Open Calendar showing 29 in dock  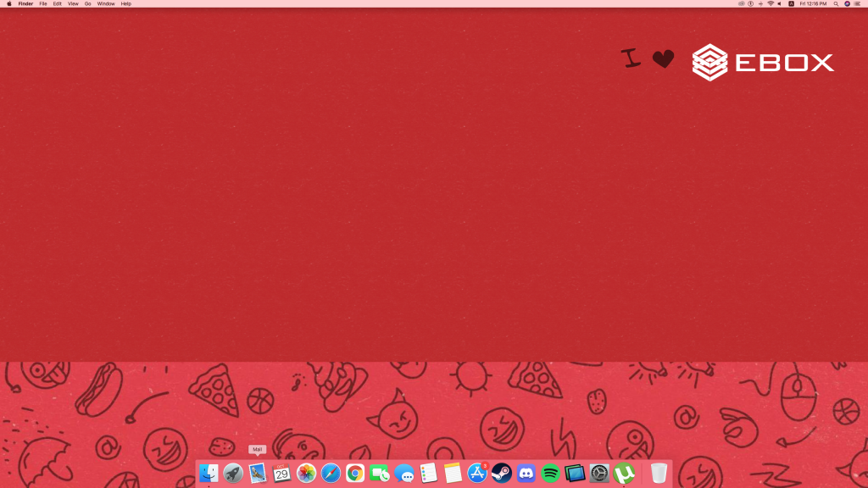point(281,473)
